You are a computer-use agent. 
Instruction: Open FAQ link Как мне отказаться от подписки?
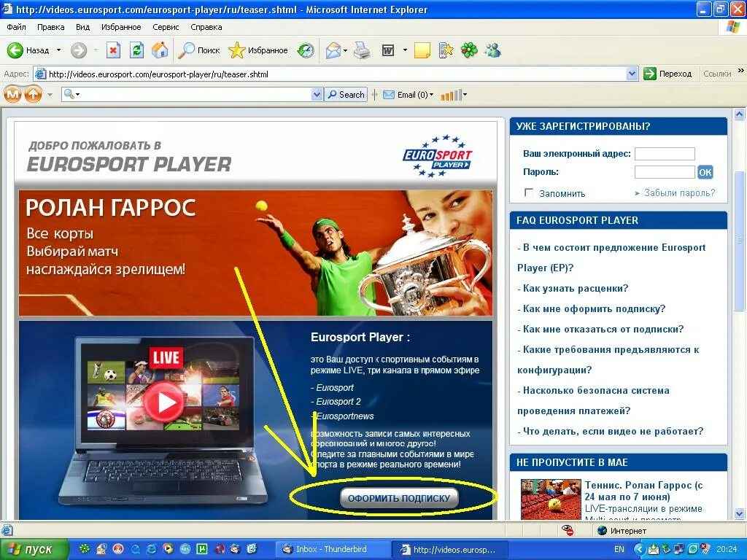click(x=603, y=329)
